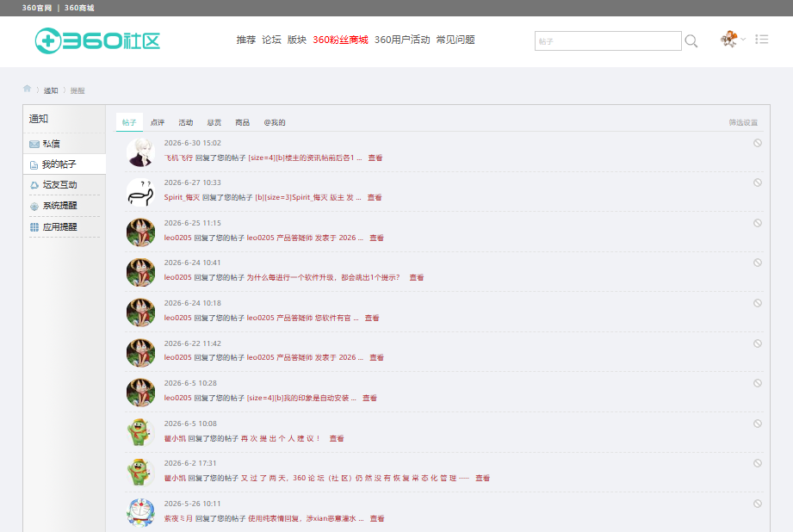Switch to the @我的 tab
The image size is (793, 532).
(275, 122)
